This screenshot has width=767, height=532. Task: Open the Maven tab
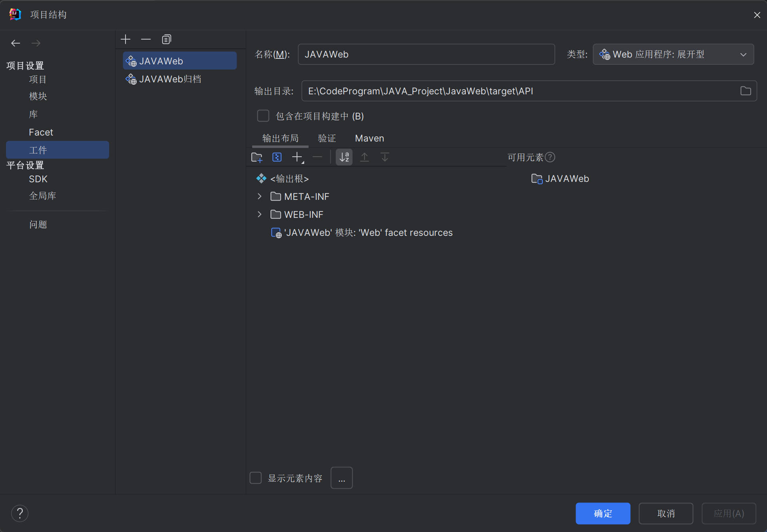point(370,138)
